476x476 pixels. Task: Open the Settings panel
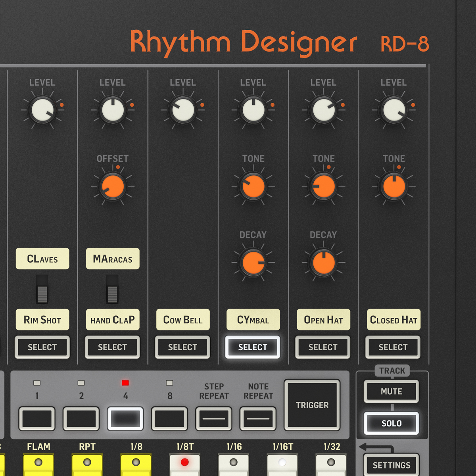391,465
